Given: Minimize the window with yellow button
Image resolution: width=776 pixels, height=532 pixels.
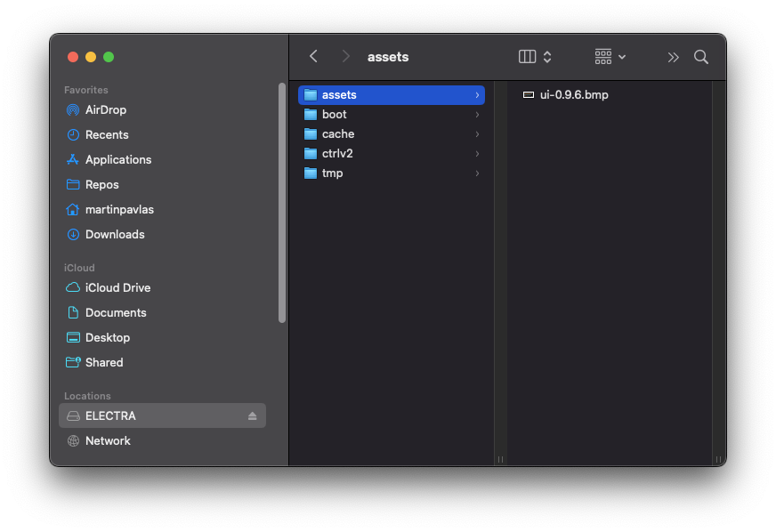Looking at the screenshot, I should 91,57.
